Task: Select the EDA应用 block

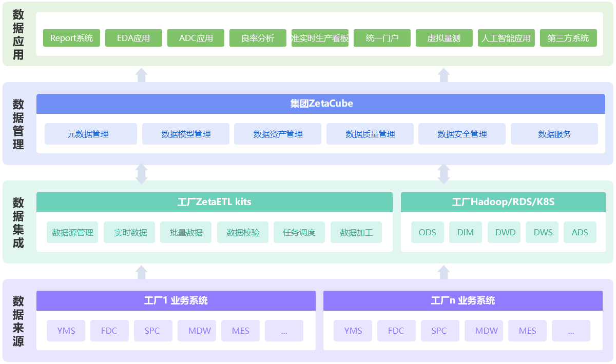Action: tap(133, 38)
